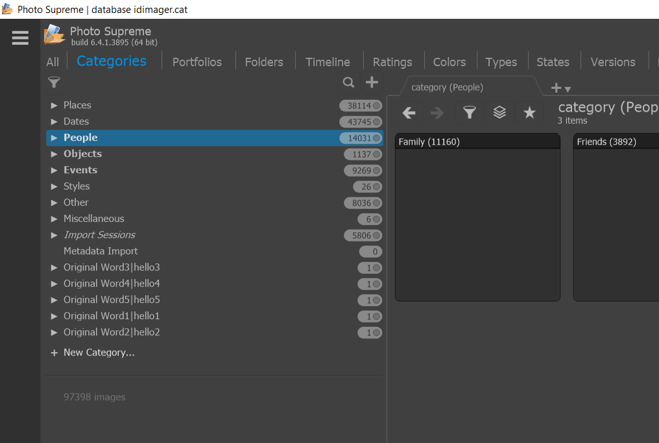The width and height of the screenshot is (659, 443).
Task: Select Original Word5|hello5 row
Action: point(214,300)
